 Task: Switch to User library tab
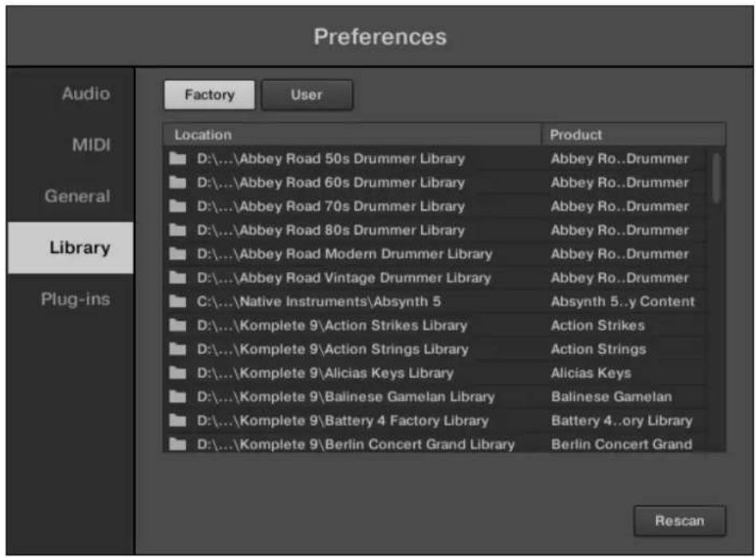(307, 95)
